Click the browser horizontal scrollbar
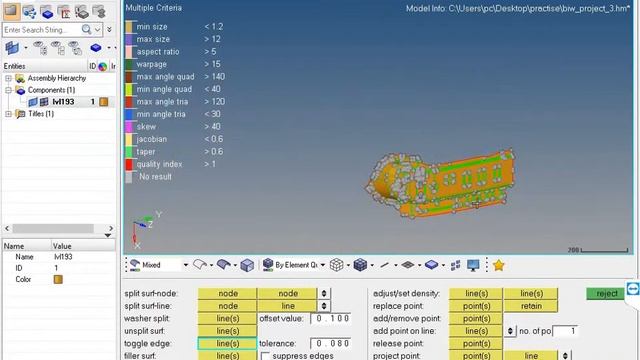 [x=53, y=228]
